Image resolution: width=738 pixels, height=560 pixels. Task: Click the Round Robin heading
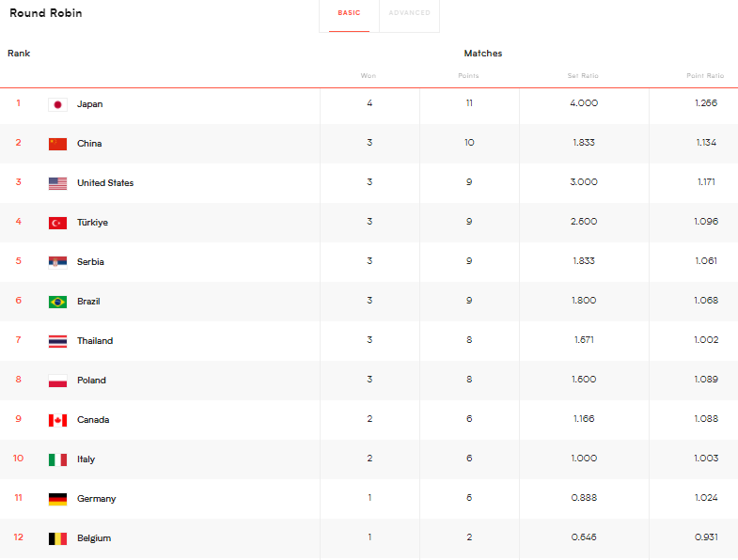click(45, 13)
